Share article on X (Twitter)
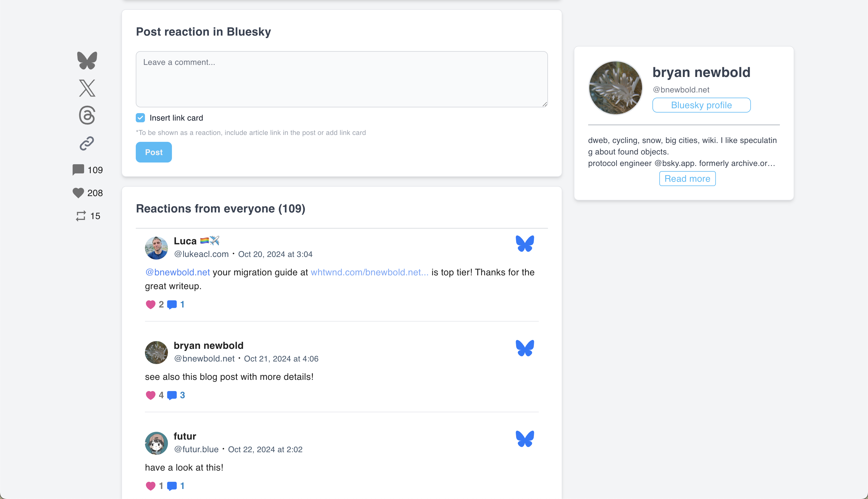This screenshot has height=499, width=868. click(87, 88)
